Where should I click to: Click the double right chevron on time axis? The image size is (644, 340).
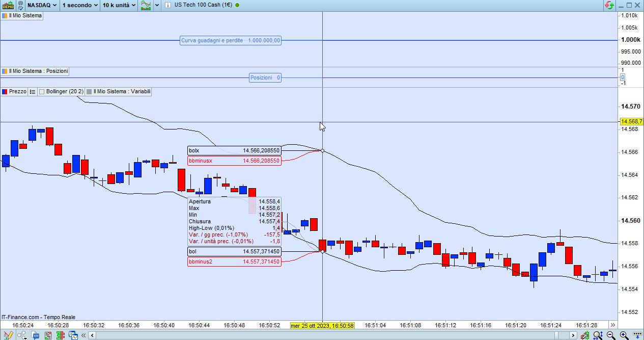pyautogui.click(x=612, y=325)
